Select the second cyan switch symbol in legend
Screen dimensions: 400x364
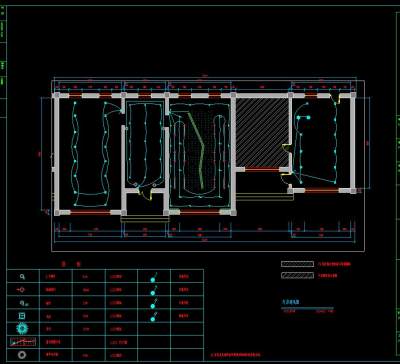click(x=154, y=291)
